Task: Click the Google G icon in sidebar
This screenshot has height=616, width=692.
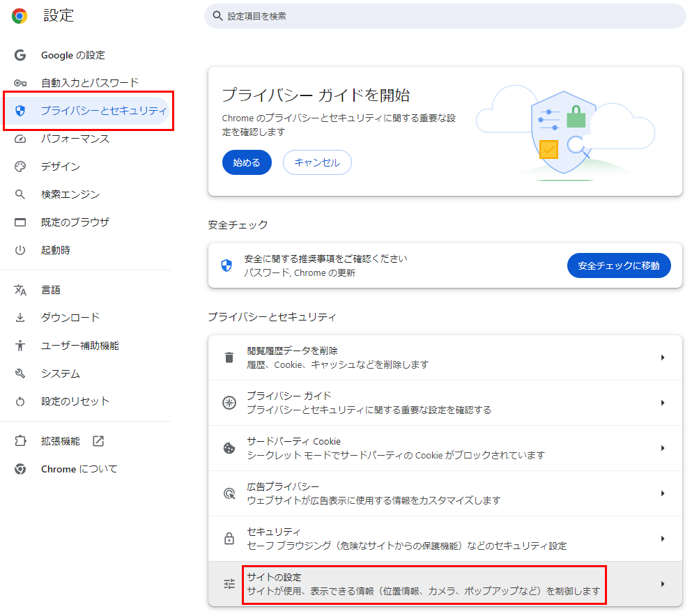Action: tap(20, 55)
